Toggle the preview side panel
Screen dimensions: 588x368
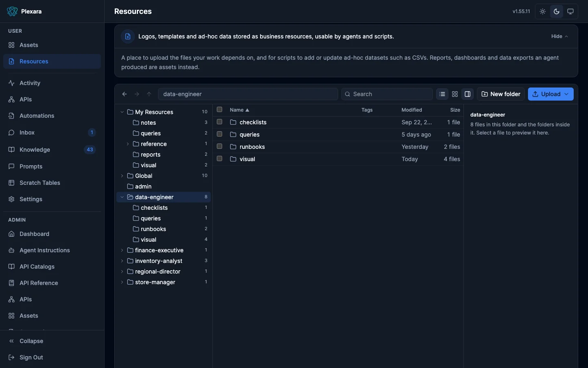click(468, 94)
